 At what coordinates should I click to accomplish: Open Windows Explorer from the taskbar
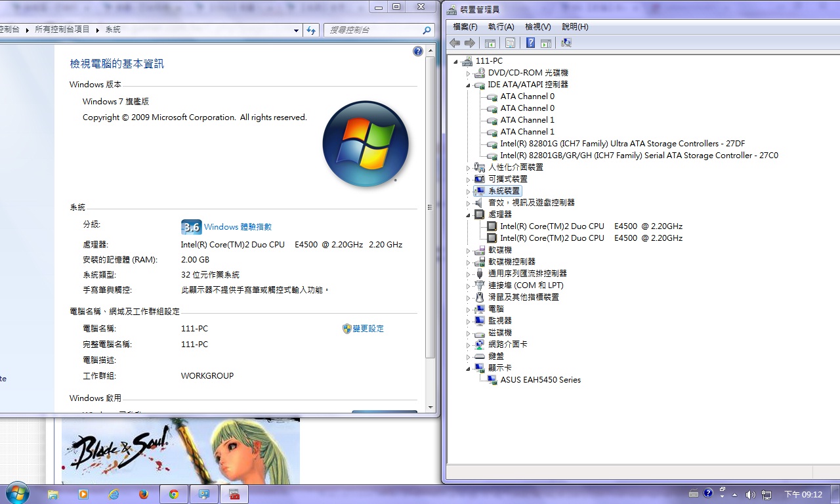click(53, 494)
